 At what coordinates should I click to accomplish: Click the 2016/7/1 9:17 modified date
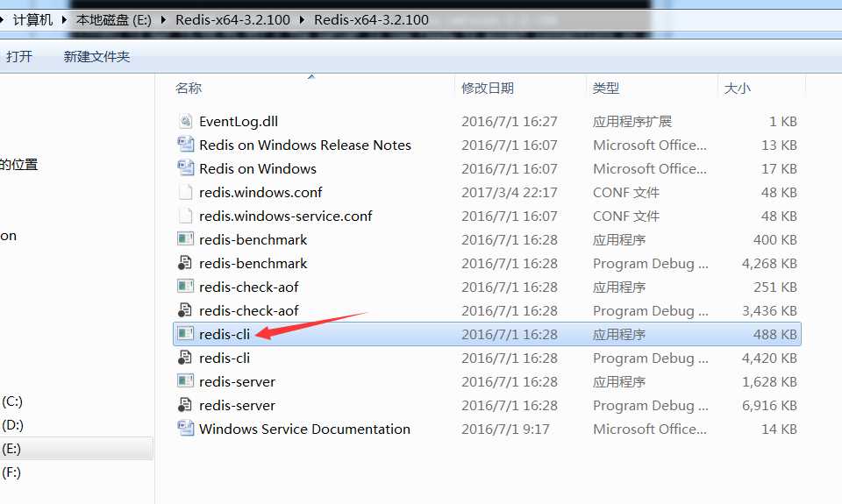pos(505,429)
